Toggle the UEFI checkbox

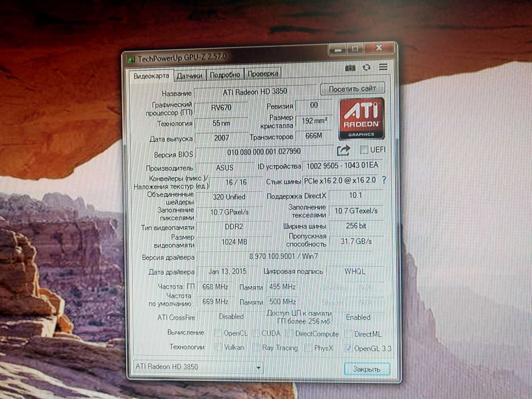[x=364, y=149]
